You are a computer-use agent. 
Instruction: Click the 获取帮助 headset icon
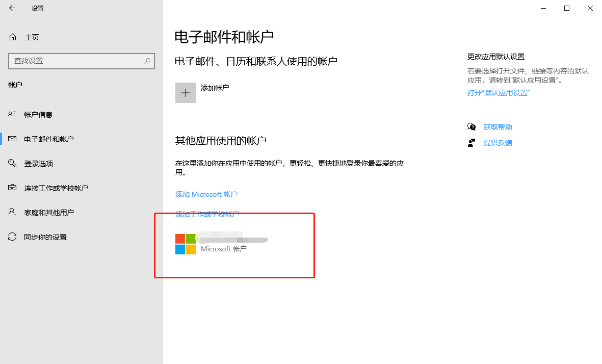472,126
